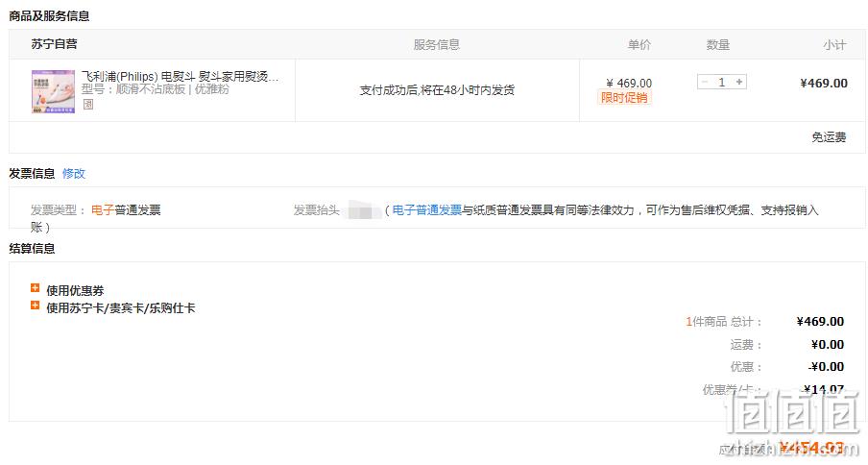Image resolution: width=868 pixels, height=465 pixels.
Task: Expand the 使用优惠券 section
Action: click(x=67, y=290)
